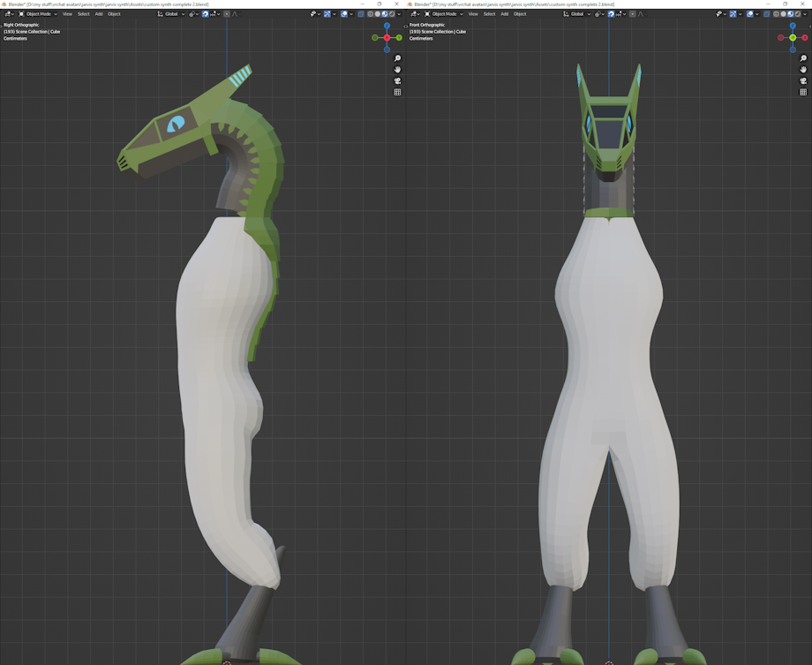Select rendered shading mode in right viewport

[x=797, y=14]
